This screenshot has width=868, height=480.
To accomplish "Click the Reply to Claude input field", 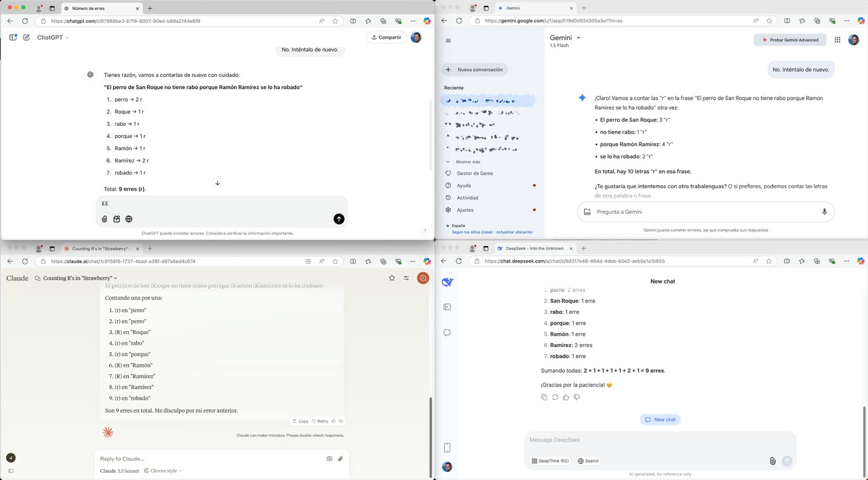I will pos(210,458).
